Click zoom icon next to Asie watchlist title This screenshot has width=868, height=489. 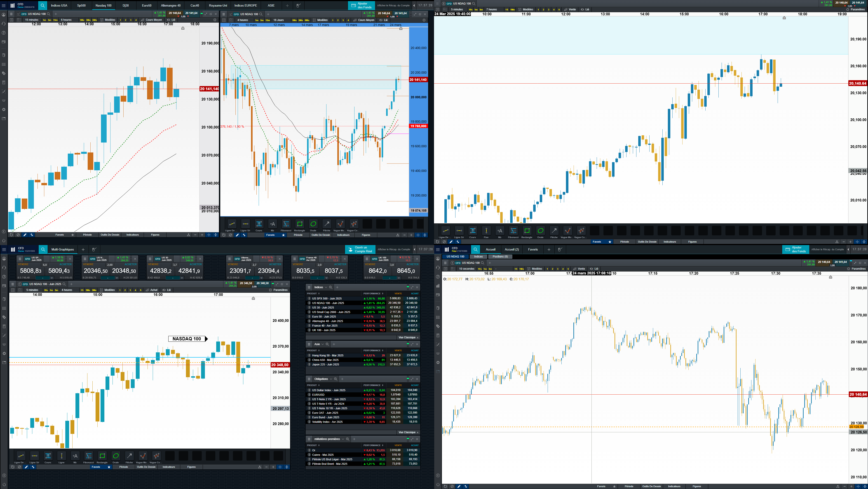327,344
